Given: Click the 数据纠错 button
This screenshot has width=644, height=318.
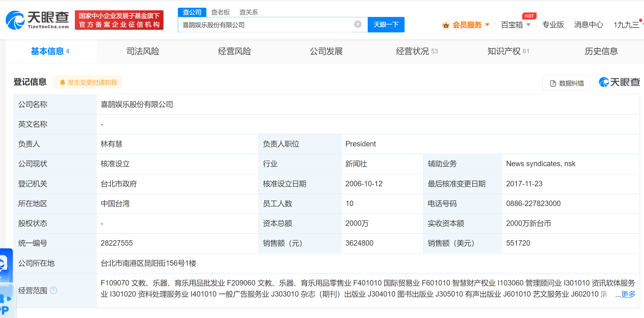Looking at the screenshot, I should 566,83.
